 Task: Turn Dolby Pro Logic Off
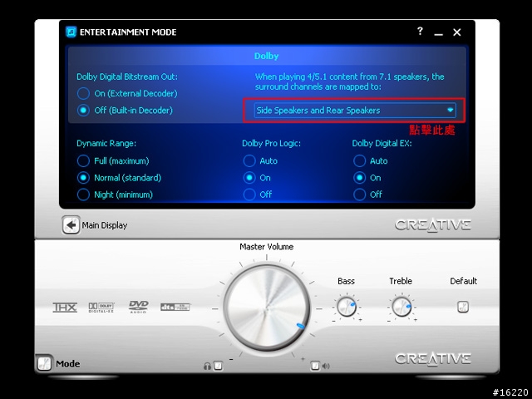(249, 195)
